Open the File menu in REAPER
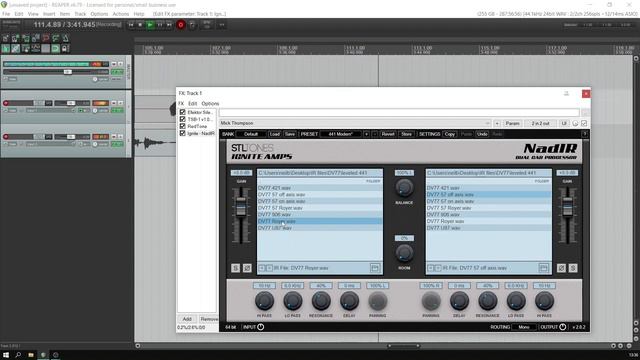 coord(6,14)
